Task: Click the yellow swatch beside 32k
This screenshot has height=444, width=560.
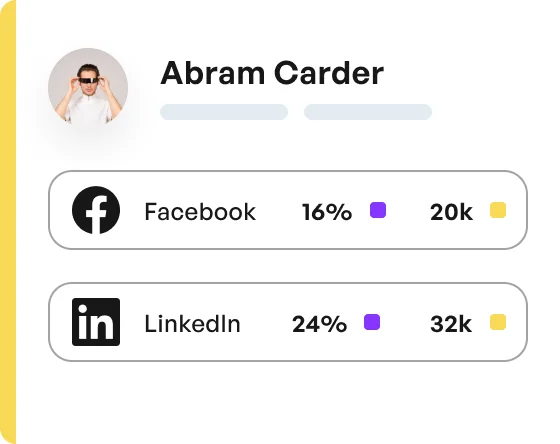Action: click(x=498, y=322)
